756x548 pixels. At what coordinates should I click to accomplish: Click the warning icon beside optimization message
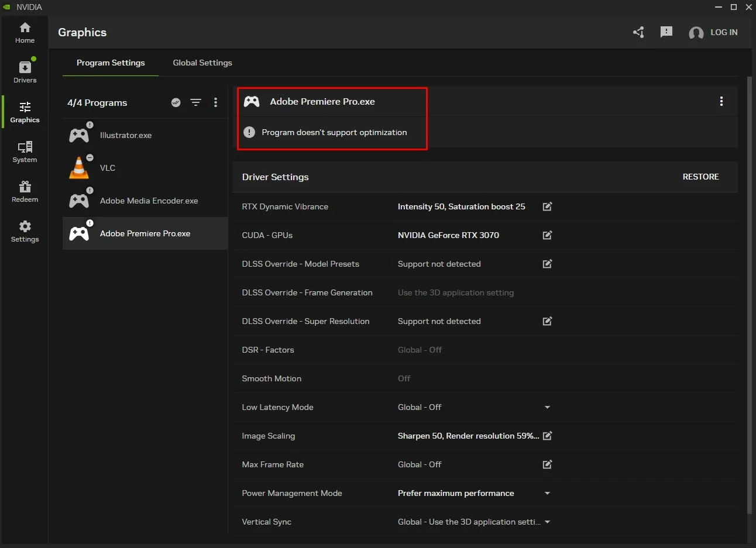(x=249, y=132)
